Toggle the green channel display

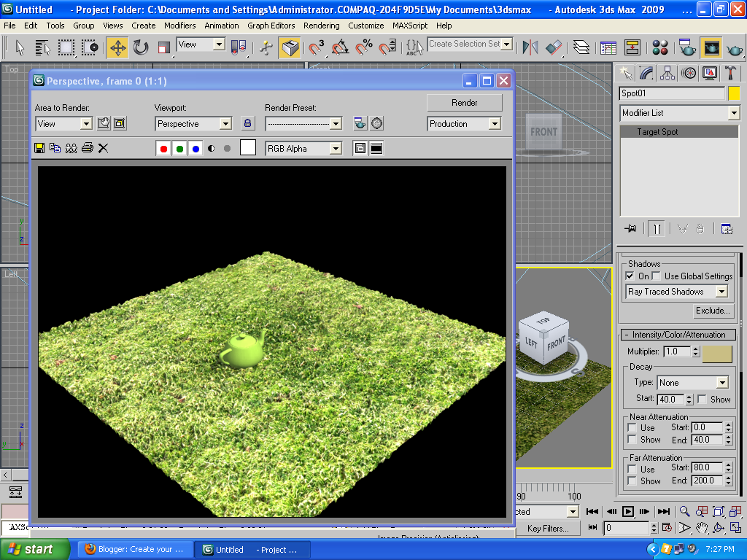click(x=179, y=149)
